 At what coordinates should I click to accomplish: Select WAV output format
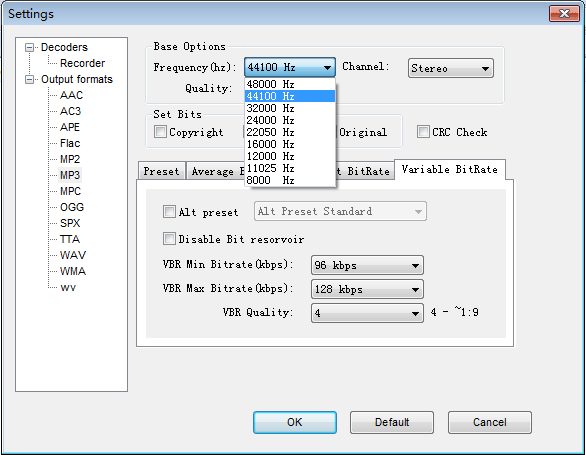(x=73, y=255)
